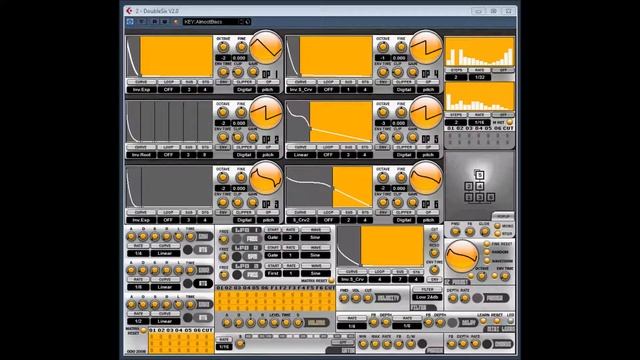Viewport: 640px width, 360px height.
Task: Click the round icon right of the preset arrows
Action: click(248, 22)
